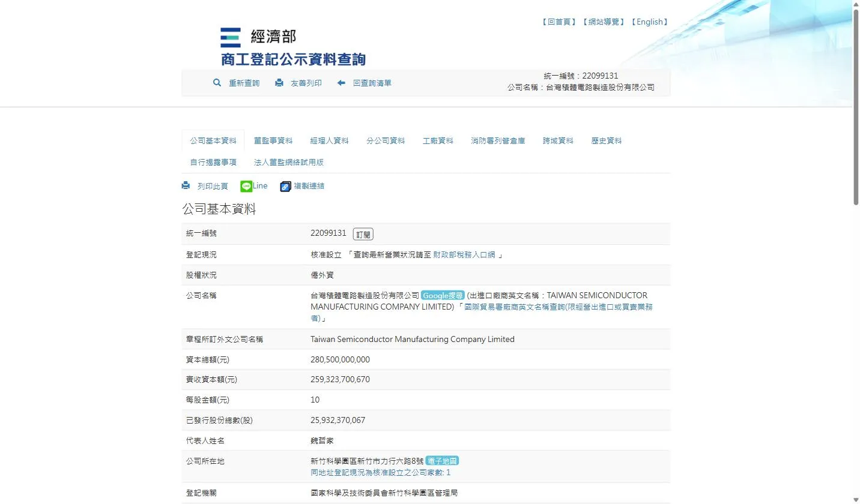The image size is (860, 504).
Task: Open the 消防署列管倉庫 tab
Action: click(x=498, y=141)
